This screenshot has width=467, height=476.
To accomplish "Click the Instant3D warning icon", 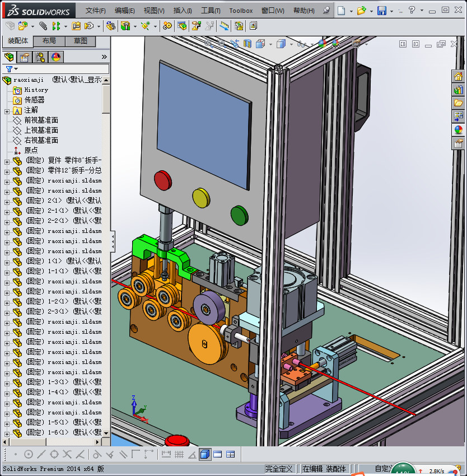I will 239,26.
